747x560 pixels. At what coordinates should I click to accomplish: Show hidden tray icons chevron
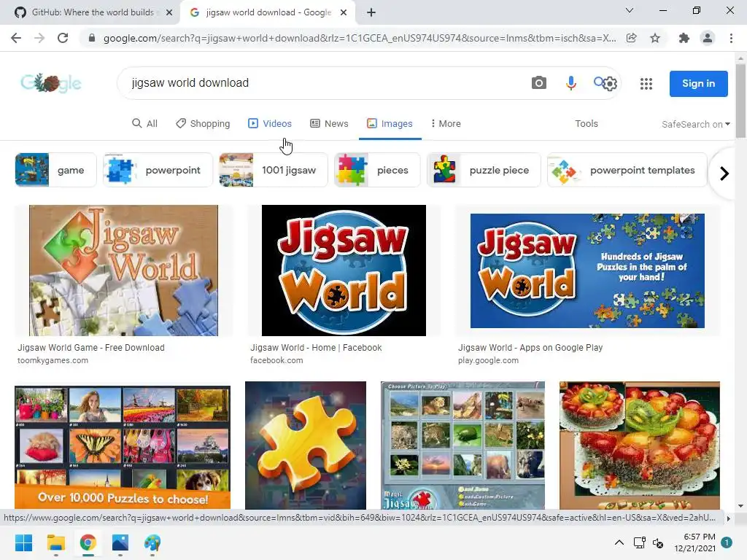click(619, 542)
